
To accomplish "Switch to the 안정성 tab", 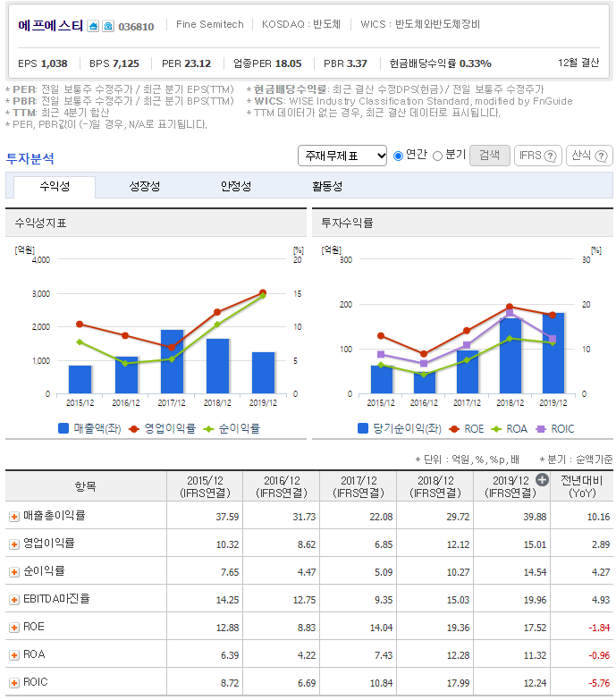I will pos(236,187).
